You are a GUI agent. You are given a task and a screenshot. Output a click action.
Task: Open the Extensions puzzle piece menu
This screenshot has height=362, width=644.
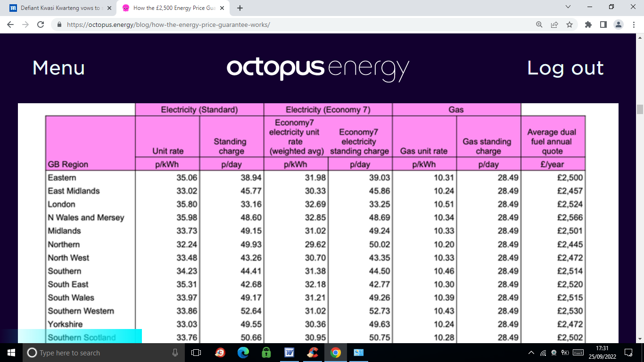pyautogui.click(x=588, y=25)
